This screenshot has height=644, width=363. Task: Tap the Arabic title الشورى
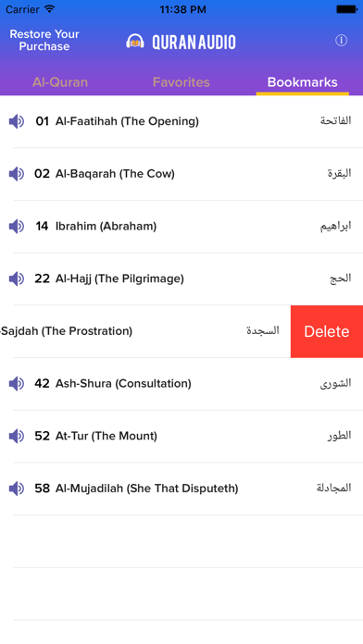click(x=336, y=383)
